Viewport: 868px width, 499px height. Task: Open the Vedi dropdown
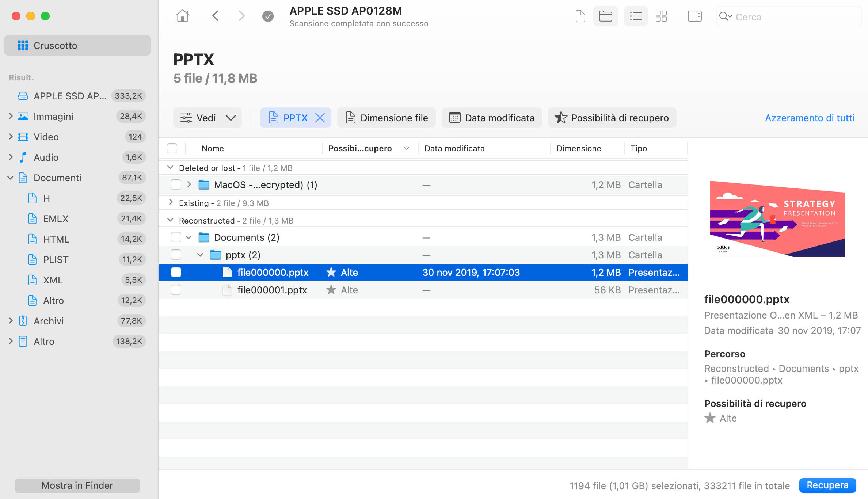tap(208, 118)
